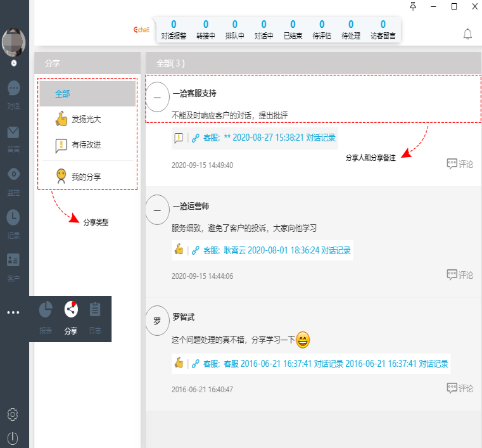This screenshot has width=482, height=448.
Task: Open 耿霄云 2020-08-01 对话记录 link
Action: click(x=277, y=250)
